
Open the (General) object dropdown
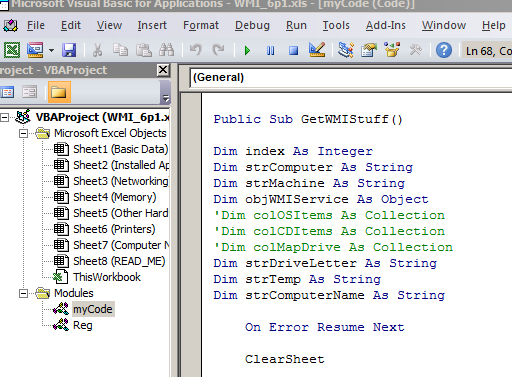click(x=351, y=77)
